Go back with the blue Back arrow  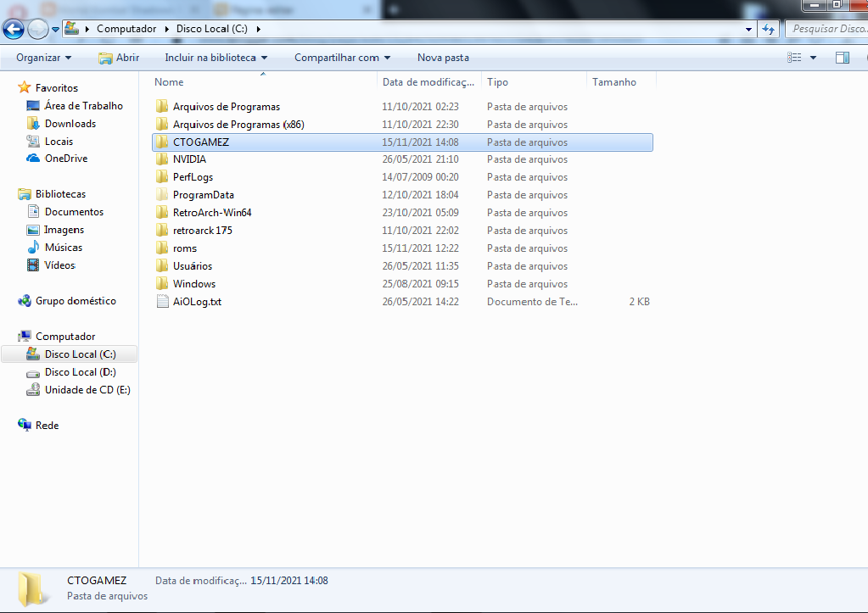pyautogui.click(x=14, y=29)
